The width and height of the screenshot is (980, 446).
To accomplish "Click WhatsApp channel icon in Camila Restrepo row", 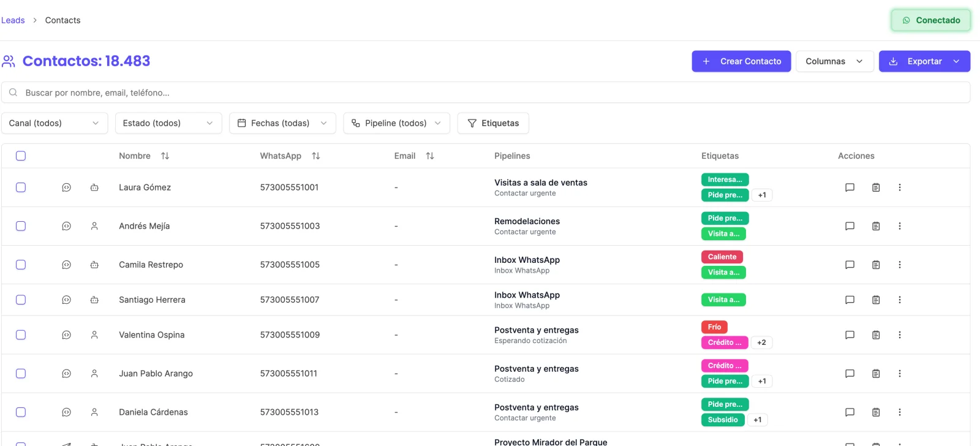I will click(66, 265).
